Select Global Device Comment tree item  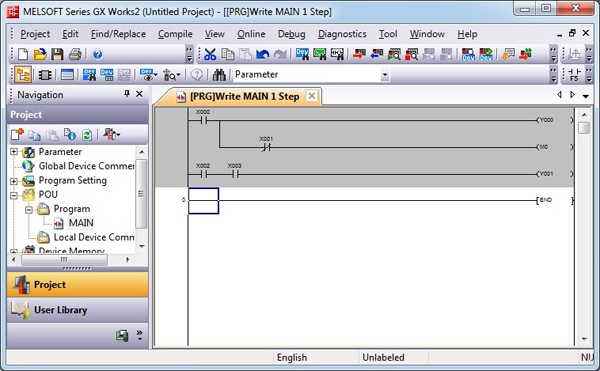click(86, 166)
